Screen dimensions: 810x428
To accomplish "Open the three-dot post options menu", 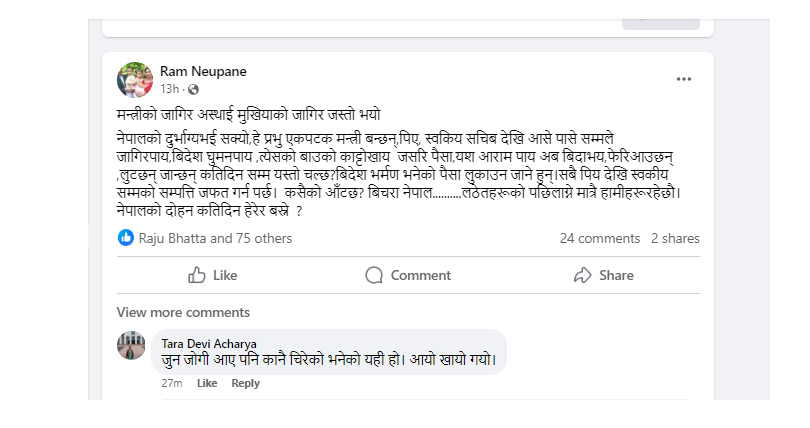I will [x=683, y=79].
